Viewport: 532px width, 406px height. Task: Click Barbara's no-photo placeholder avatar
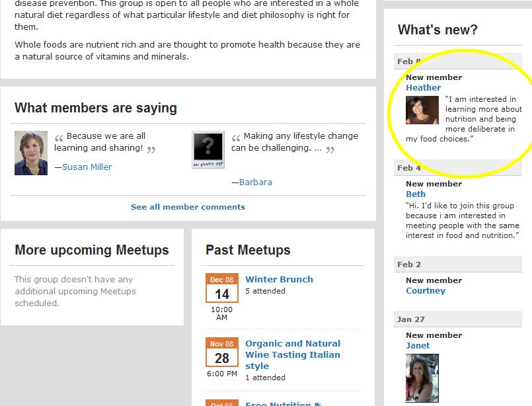[x=208, y=149]
